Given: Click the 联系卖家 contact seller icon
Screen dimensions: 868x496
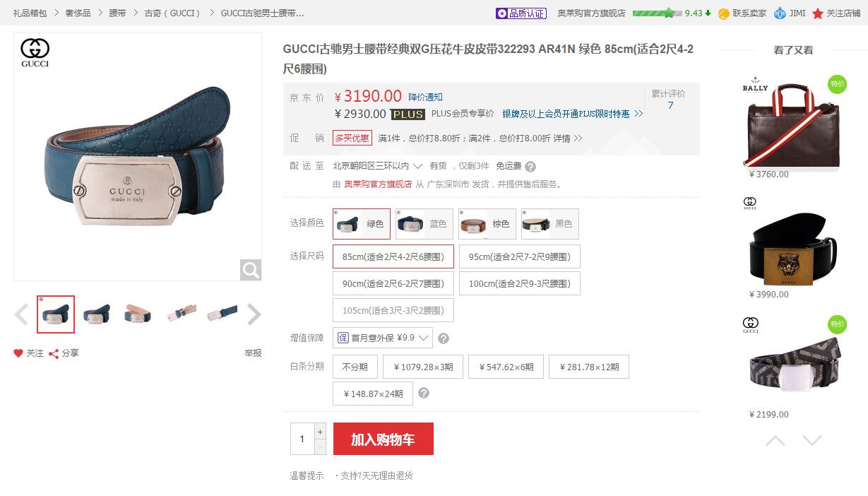Looking at the screenshot, I should point(724,13).
